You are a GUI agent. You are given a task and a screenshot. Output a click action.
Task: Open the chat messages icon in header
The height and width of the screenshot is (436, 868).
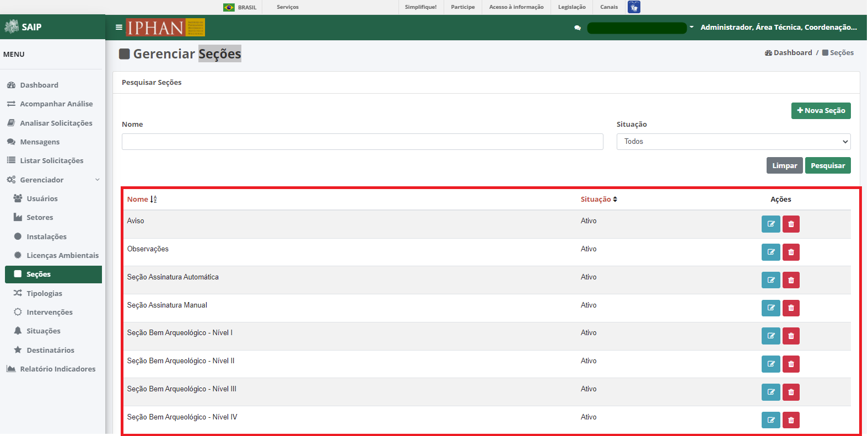tap(578, 28)
